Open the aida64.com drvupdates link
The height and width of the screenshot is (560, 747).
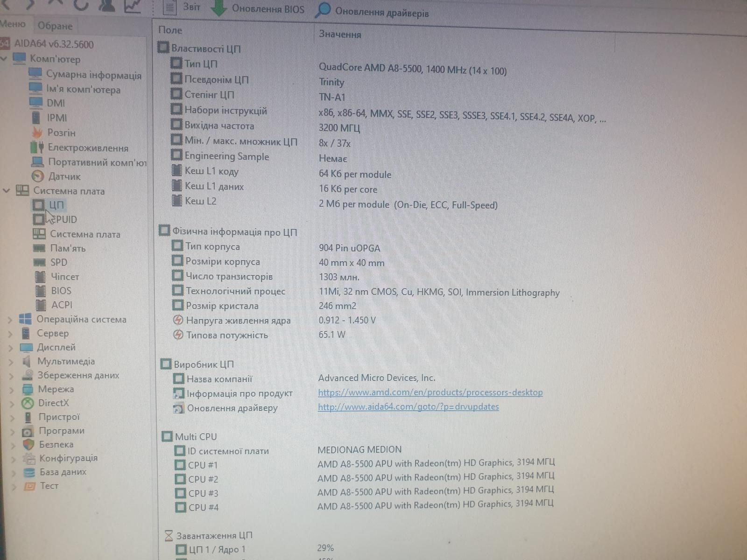point(408,406)
